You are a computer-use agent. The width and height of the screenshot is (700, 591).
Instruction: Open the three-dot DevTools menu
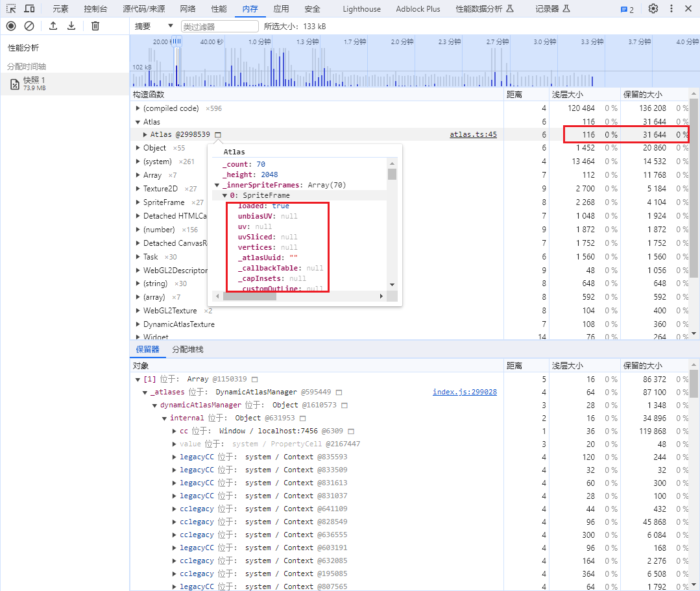click(x=671, y=9)
